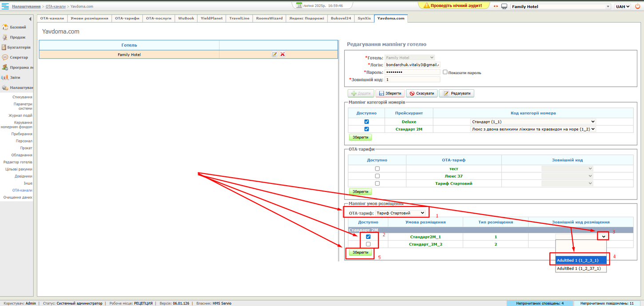Expand the UAH currency dropdown
Image resolution: width=644 pixels, height=306 pixels.
[622, 7]
